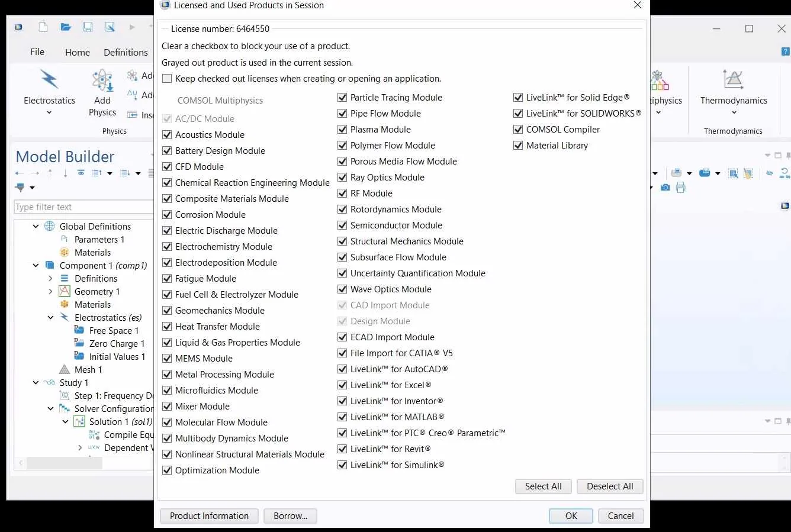The image size is (791, 532).
Task: Expand the Geometry 1 tree node
Action: click(x=50, y=291)
